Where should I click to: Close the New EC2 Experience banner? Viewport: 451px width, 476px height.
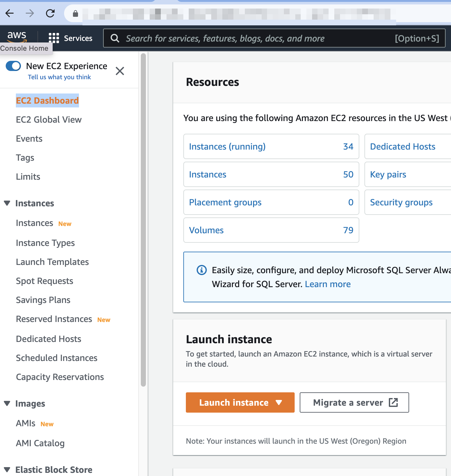click(120, 71)
